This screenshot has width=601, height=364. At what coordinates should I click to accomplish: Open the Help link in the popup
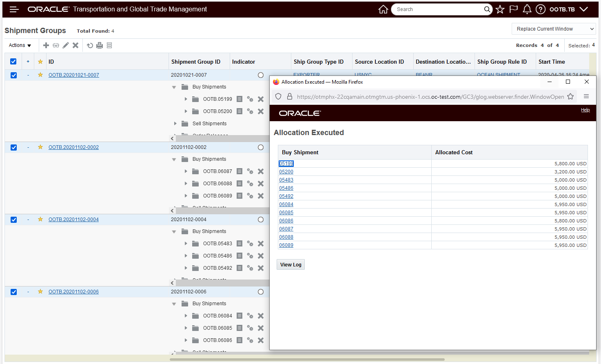pyautogui.click(x=585, y=110)
